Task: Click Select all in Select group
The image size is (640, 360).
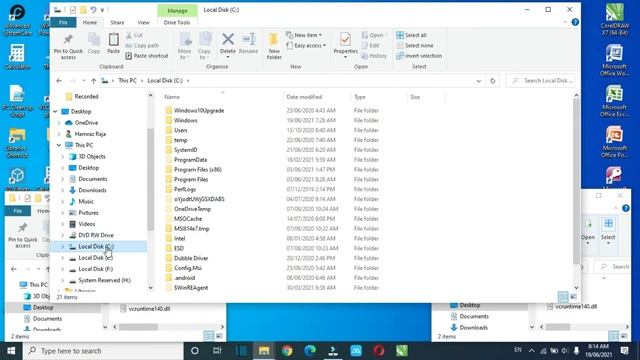Action: [x=411, y=35]
